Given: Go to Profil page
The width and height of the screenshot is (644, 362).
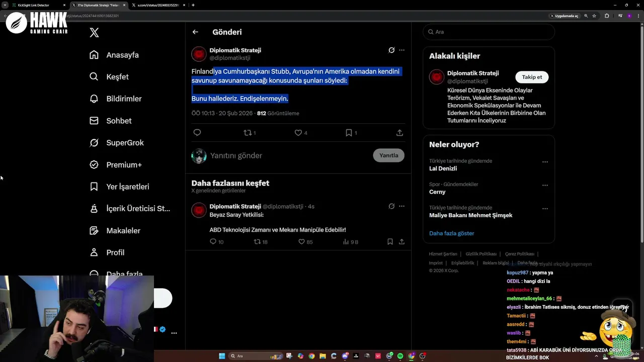Looking at the screenshot, I should pos(107,252).
